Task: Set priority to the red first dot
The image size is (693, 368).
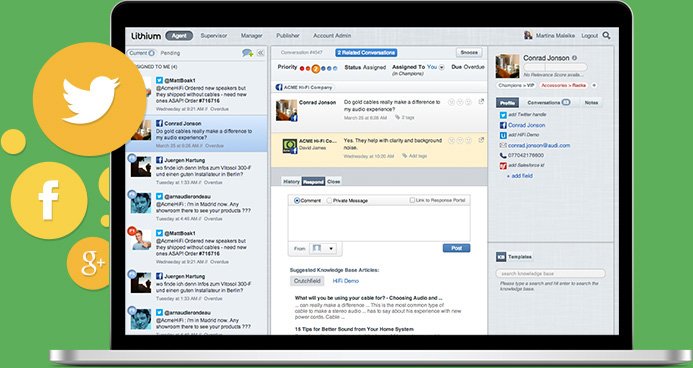Action: (x=302, y=68)
